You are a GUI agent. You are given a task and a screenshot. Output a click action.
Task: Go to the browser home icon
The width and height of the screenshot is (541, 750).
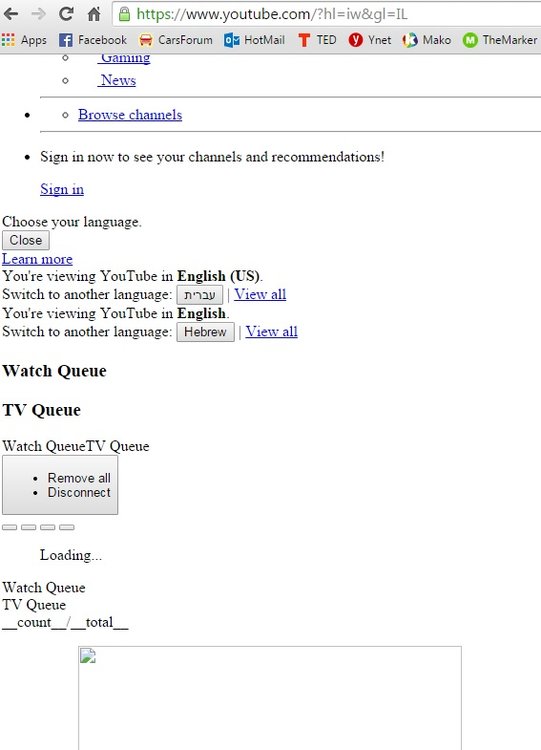click(x=94, y=14)
